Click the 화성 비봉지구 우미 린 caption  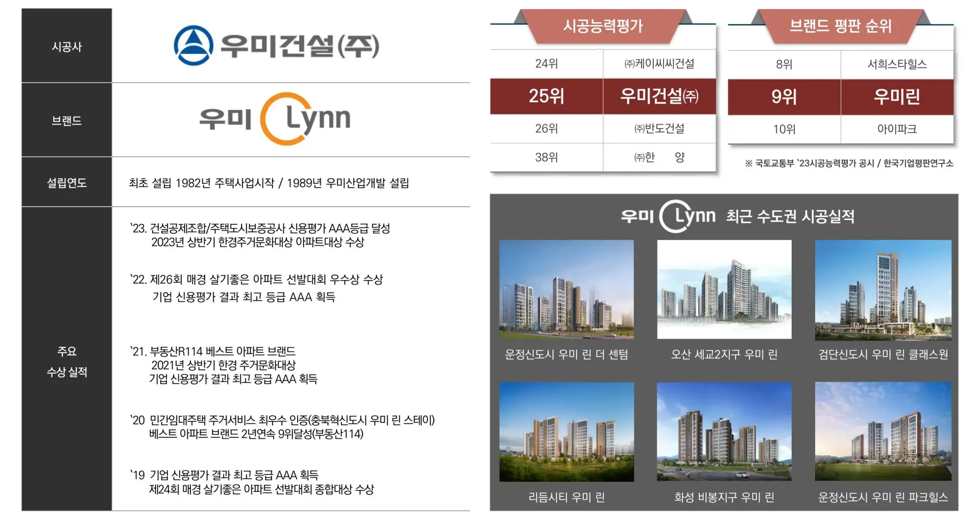724,497
